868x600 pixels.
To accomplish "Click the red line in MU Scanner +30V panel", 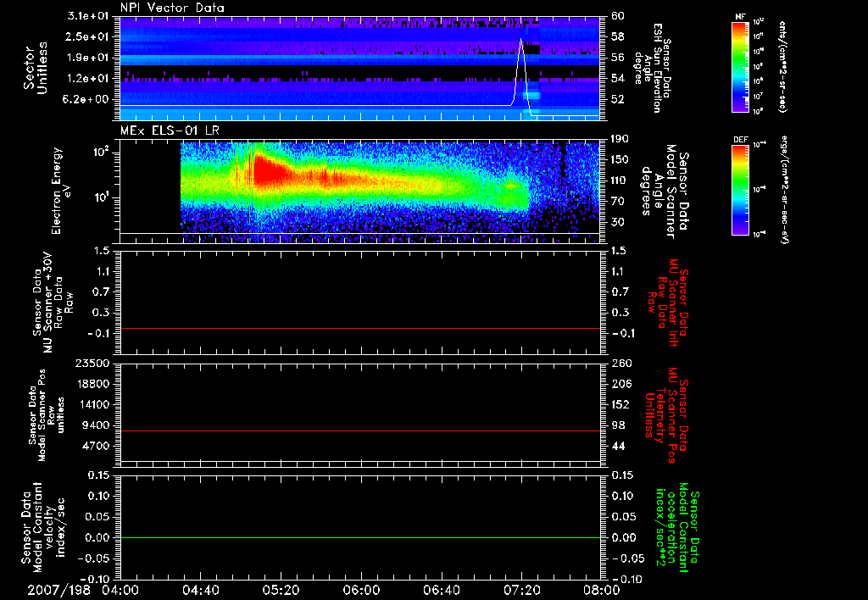I will tap(359, 328).
